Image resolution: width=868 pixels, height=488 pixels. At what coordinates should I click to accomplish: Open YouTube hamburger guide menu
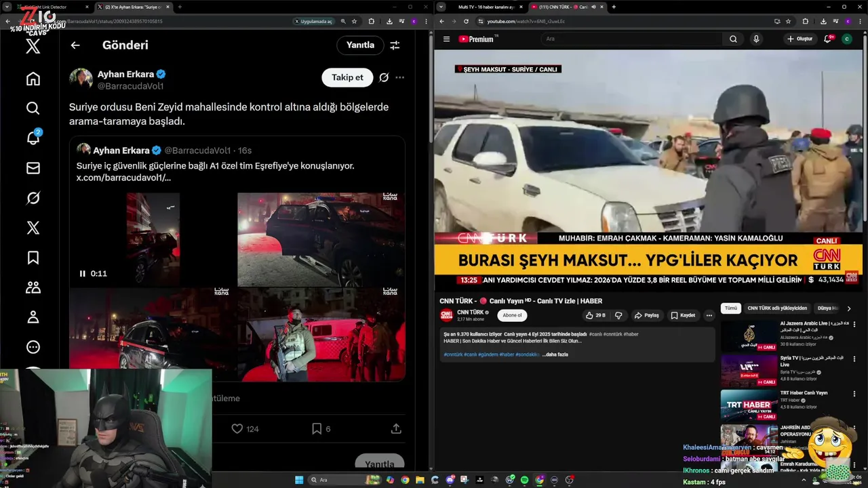click(446, 39)
